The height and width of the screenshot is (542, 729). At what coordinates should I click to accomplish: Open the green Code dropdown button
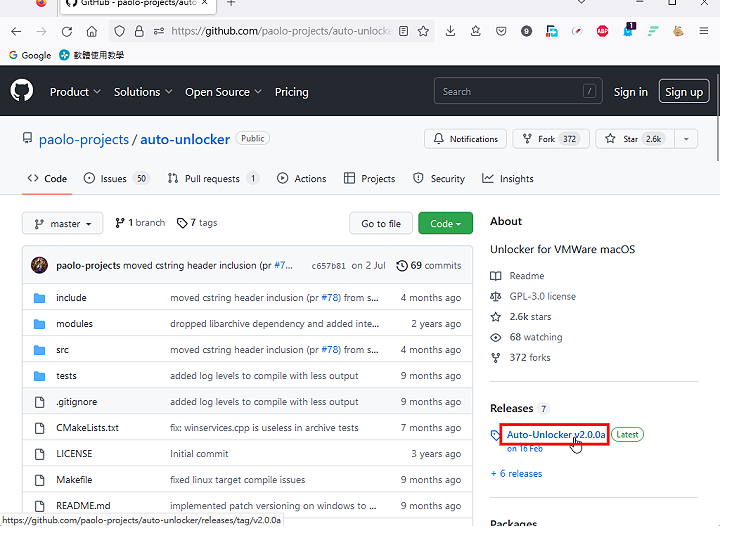445,224
